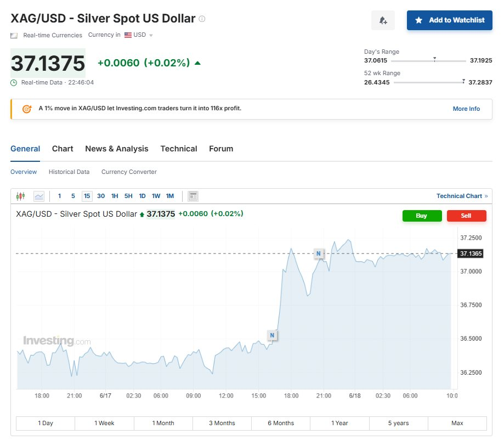The width and height of the screenshot is (504, 446).
Task: Click the real-time clock icon
Action: 14,83
